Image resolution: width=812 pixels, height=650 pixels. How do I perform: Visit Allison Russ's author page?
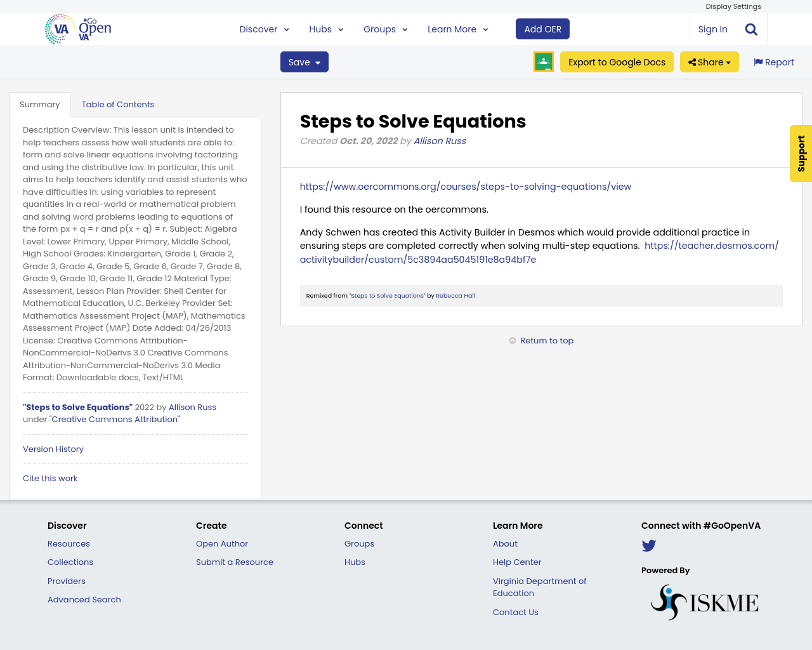[x=440, y=140]
